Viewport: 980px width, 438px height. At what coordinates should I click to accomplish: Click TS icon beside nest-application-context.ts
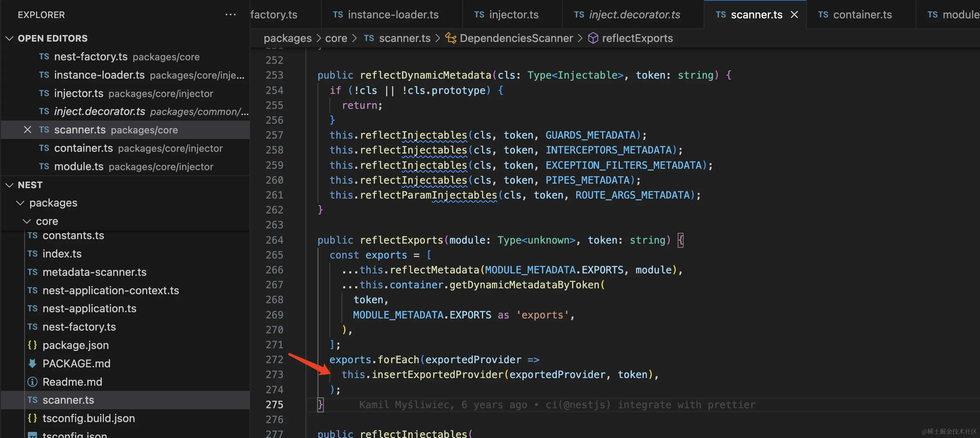pyautogui.click(x=33, y=290)
